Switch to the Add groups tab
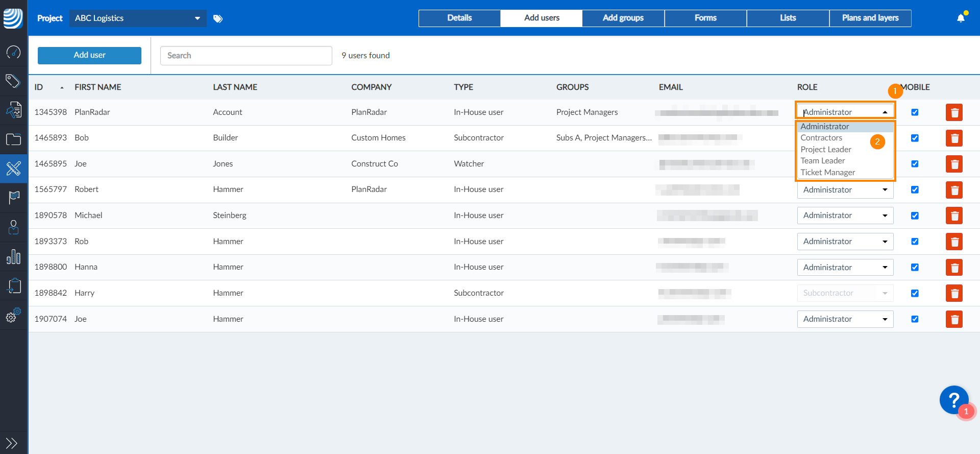Viewport: 980px width, 454px height. click(x=623, y=18)
